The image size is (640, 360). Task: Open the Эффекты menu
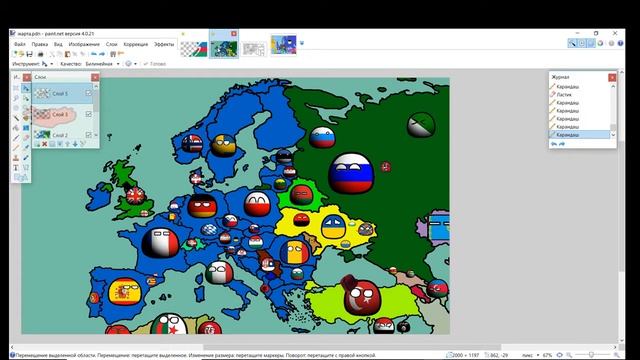pos(164,44)
